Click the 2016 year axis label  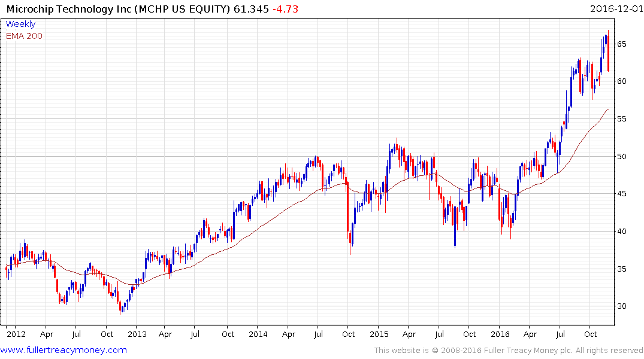tap(500, 334)
